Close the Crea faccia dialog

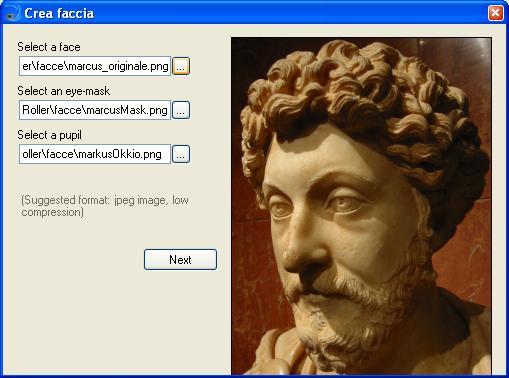(495, 13)
